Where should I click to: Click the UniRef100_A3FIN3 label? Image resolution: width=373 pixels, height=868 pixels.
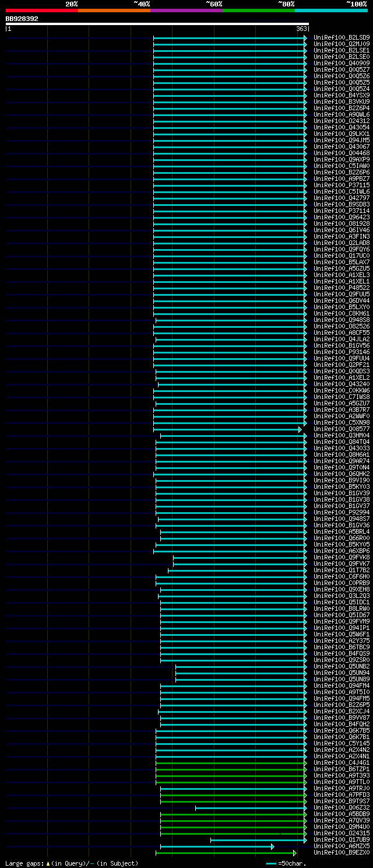(x=342, y=236)
